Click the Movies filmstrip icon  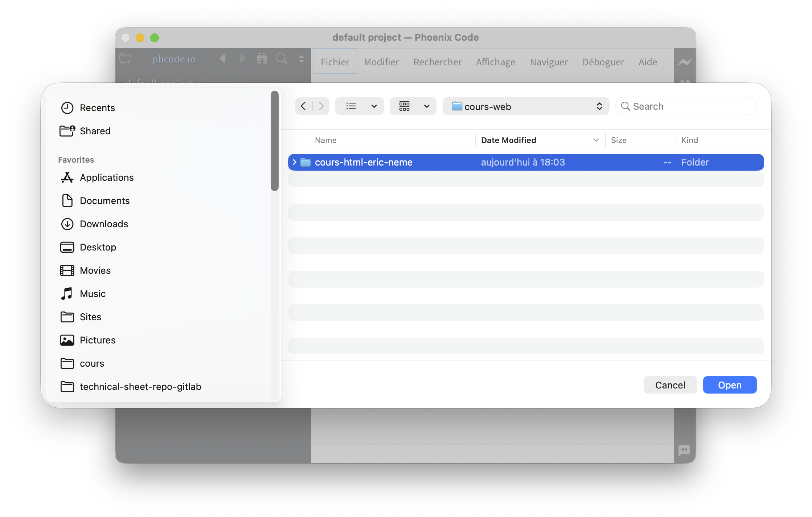(67, 270)
